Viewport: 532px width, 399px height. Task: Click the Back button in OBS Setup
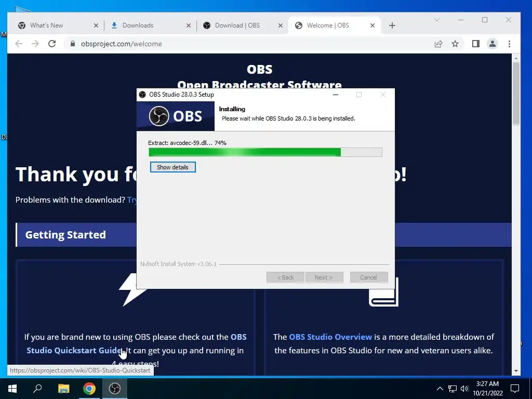pyautogui.click(x=286, y=277)
